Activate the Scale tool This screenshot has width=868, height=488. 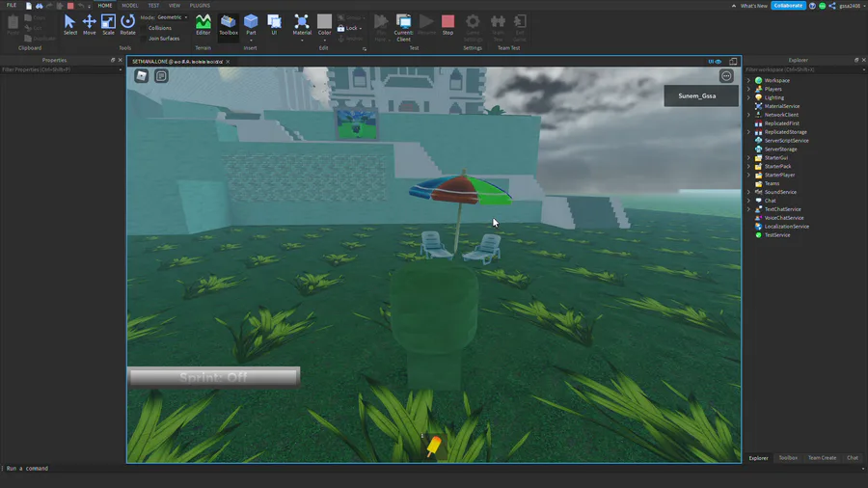(108, 25)
